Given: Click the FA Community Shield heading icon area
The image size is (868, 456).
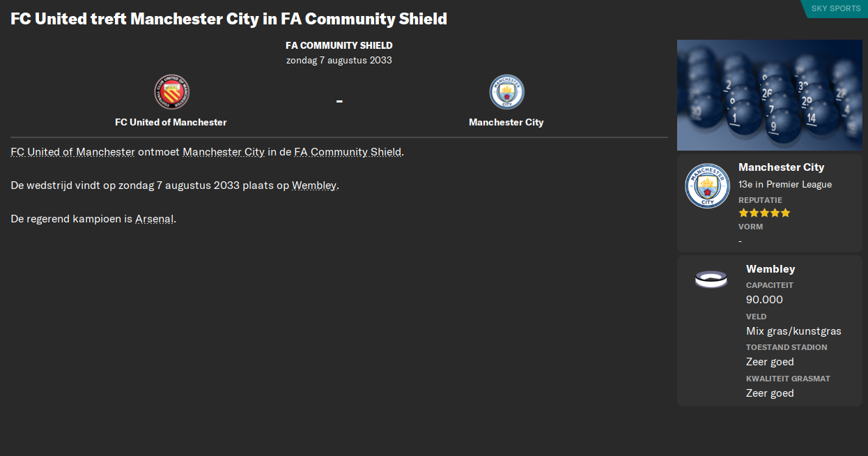Looking at the screenshot, I should [339, 45].
